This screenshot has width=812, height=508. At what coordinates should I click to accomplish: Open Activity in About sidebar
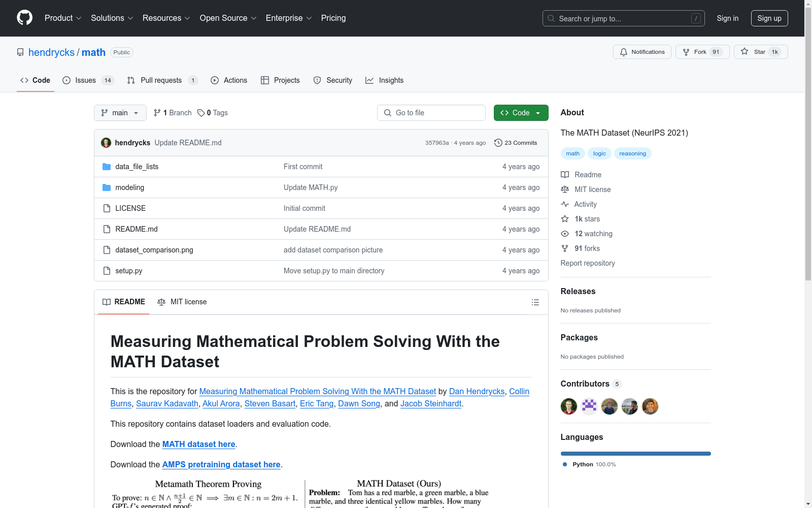pyautogui.click(x=579, y=204)
